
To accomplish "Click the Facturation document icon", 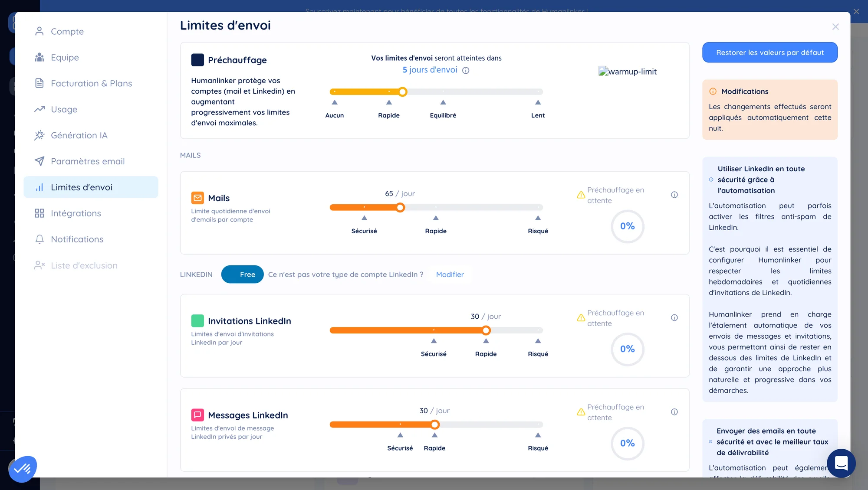I will pyautogui.click(x=39, y=83).
